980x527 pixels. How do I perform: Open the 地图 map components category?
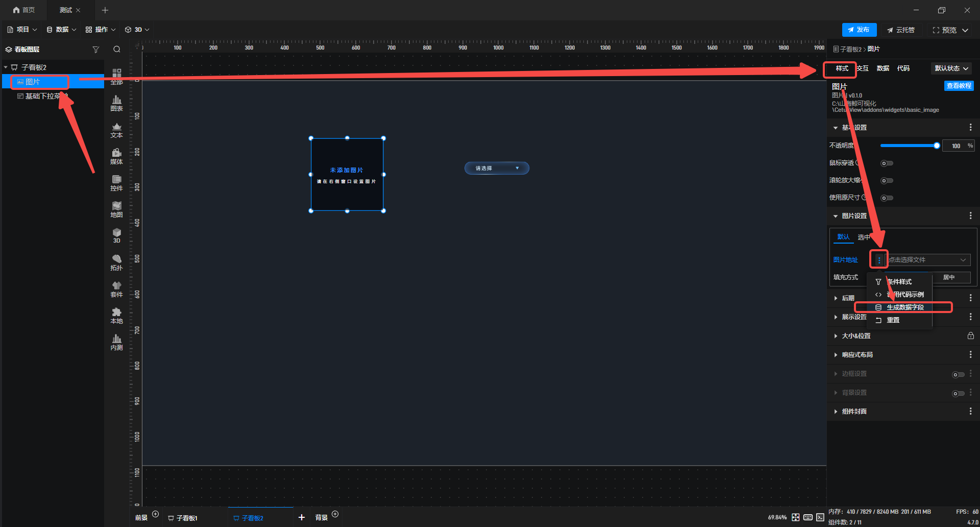[x=116, y=209]
